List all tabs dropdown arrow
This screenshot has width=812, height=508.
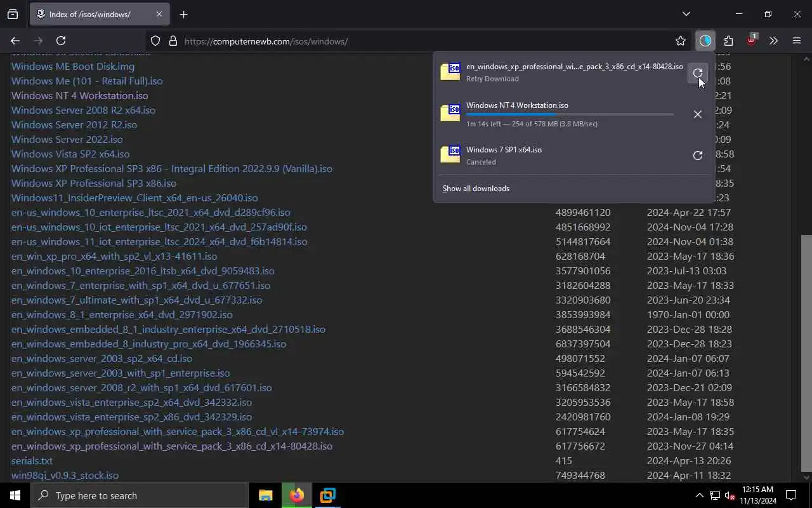[686, 14]
